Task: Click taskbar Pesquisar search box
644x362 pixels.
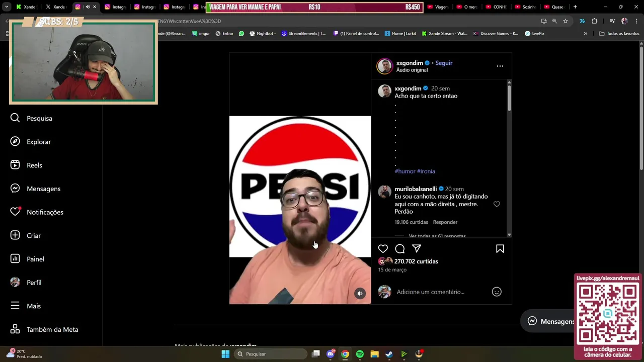Action: tap(272, 354)
